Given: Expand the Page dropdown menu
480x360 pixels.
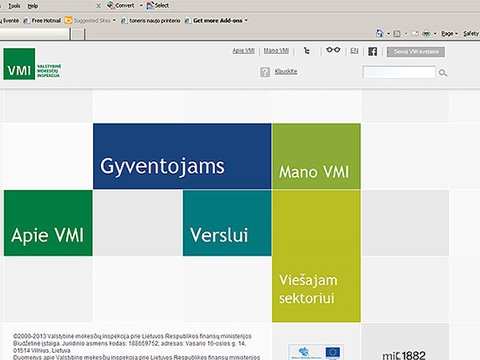Looking at the screenshot, I should pos(450,34).
